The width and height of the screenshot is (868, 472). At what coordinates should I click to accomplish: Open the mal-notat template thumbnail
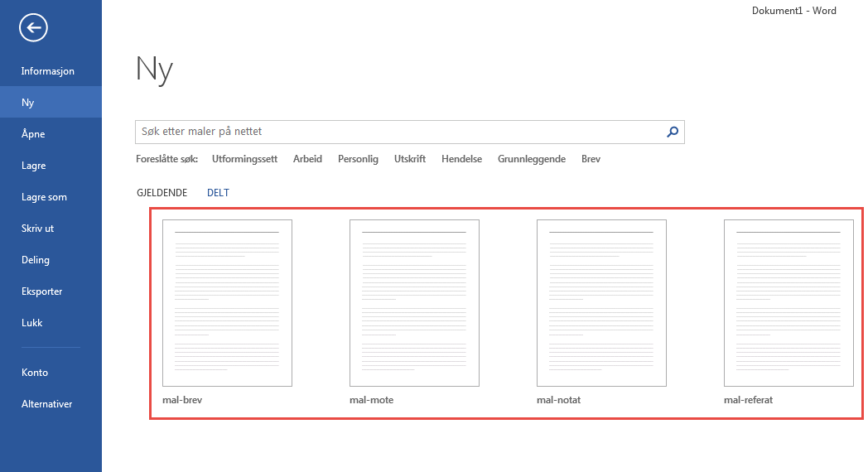(601, 303)
